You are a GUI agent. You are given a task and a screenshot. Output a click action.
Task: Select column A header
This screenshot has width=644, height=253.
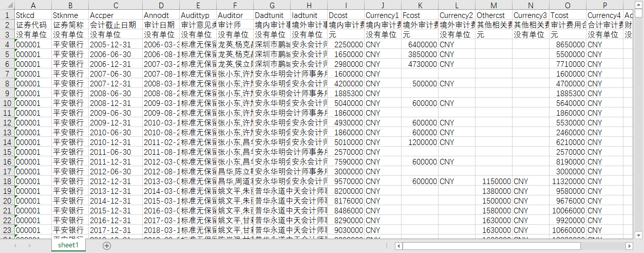click(x=33, y=5)
